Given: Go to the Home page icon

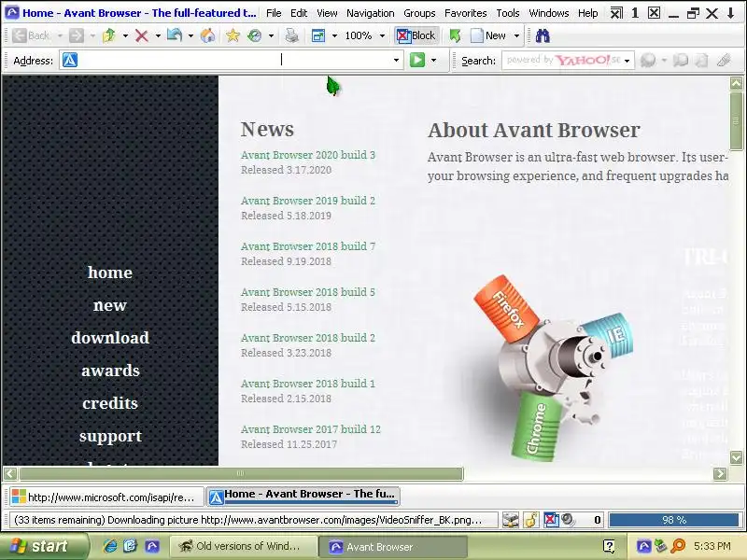Looking at the screenshot, I should pos(207,35).
